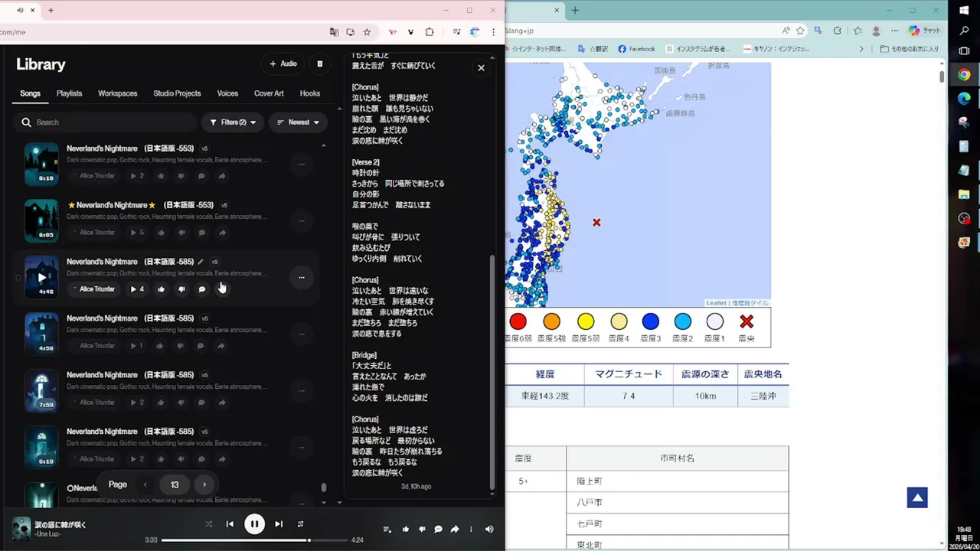Screen dimensions: 980x551
Task: Open more options for the 6:10 song
Action: click(x=302, y=164)
